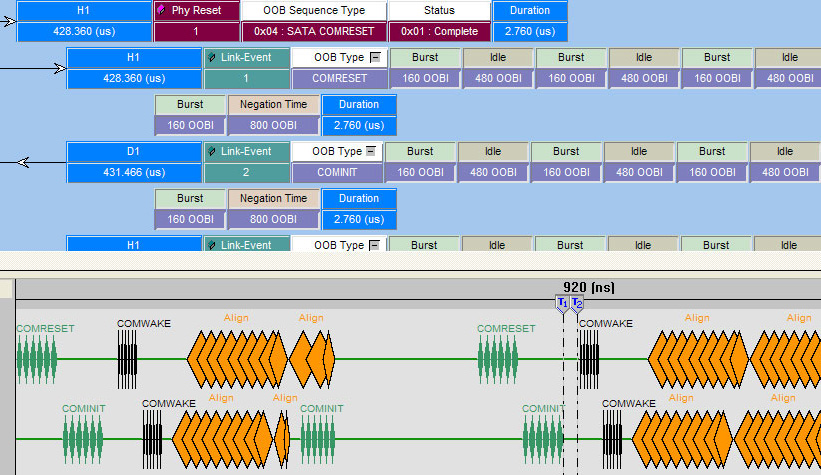This screenshot has width=821, height=475.
Task: Click the leftmost COMWAKE burst in the upper waveform
Action: pos(127,360)
